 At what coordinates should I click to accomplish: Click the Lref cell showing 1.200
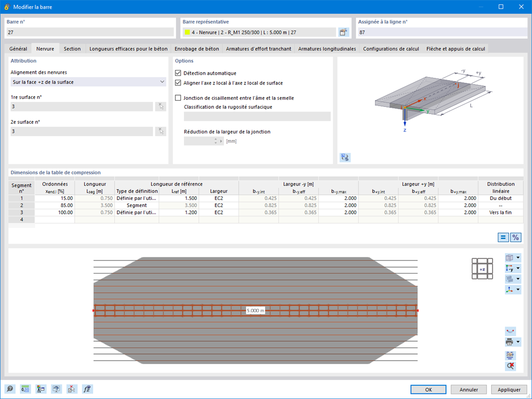click(179, 212)
